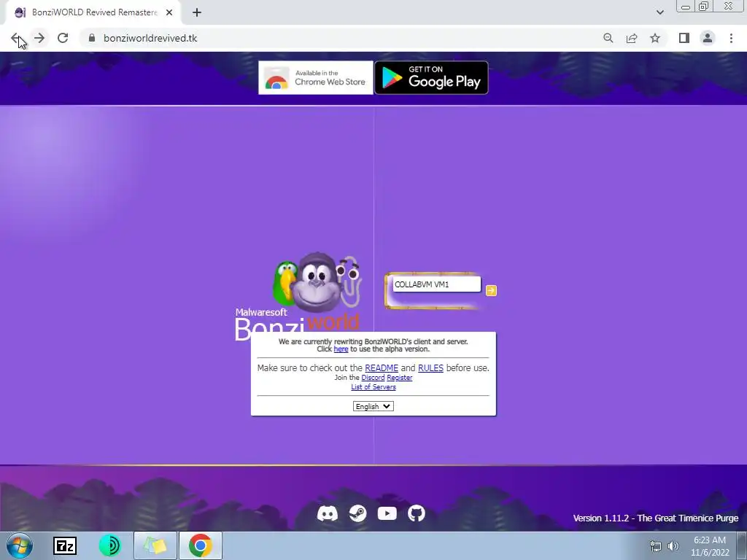
Task: Open the README link
Action: [381, 368]
